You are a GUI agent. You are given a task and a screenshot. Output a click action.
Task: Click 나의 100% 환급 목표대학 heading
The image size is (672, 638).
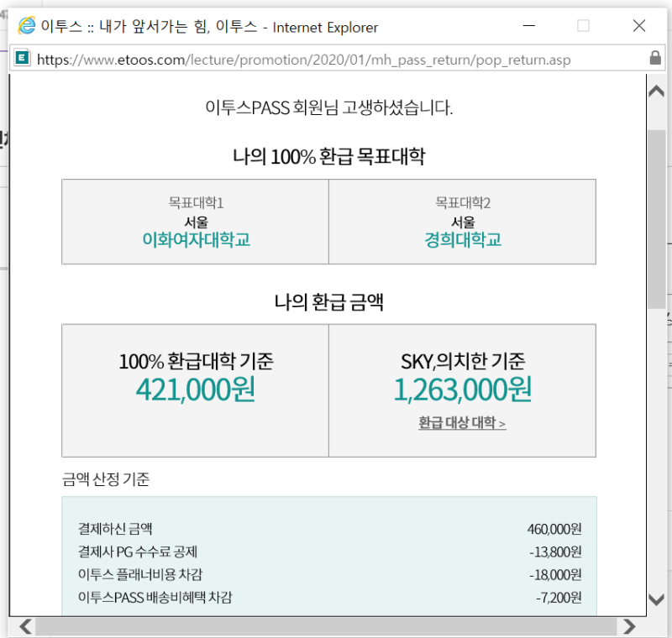click(328, 156)
